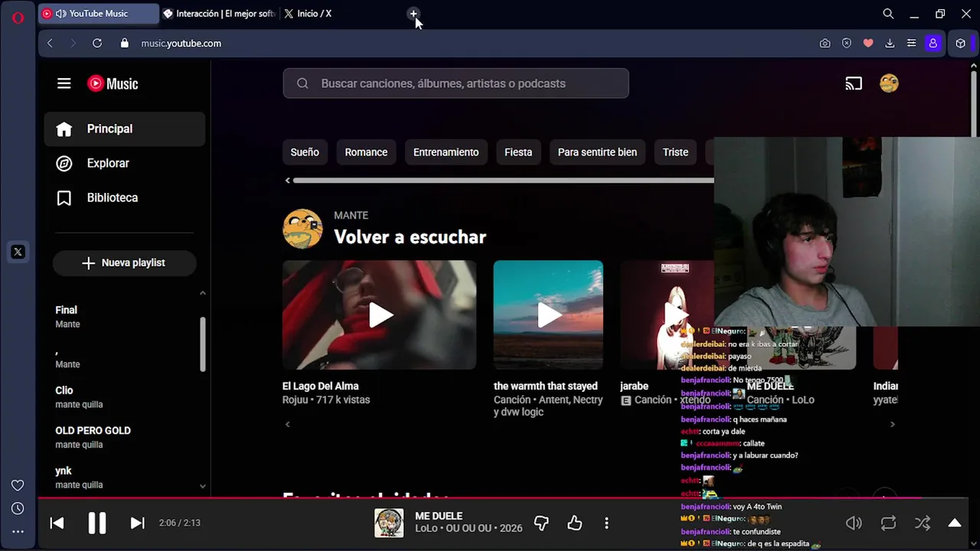Viewport: 980px width, 551px height.
Task: Show next Volver a escuchar items
Action: tap(892, 424)
